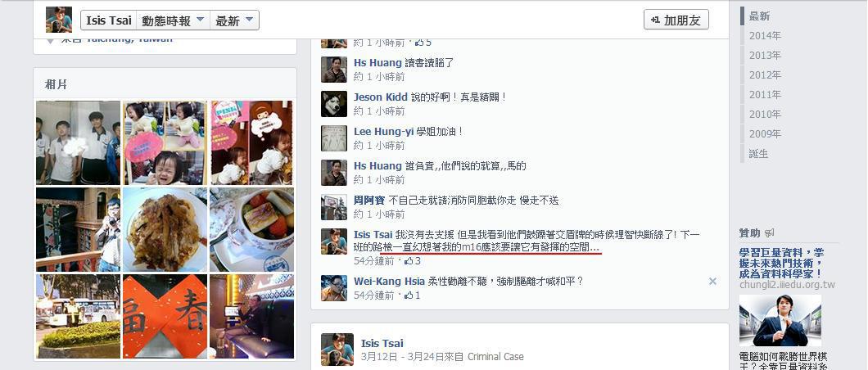Open the 相片 section heading
Viewport: 868px width, 370px height.
pos(56,84)
